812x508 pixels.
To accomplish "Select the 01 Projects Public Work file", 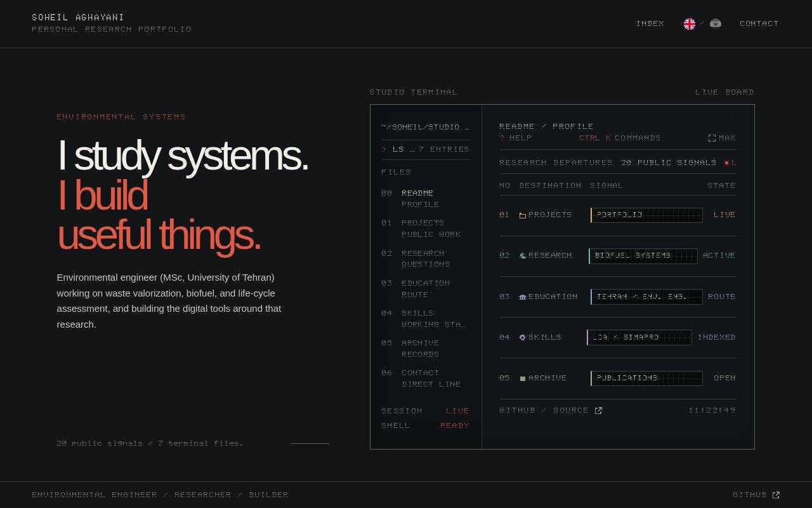I will (x=426, y=229).
